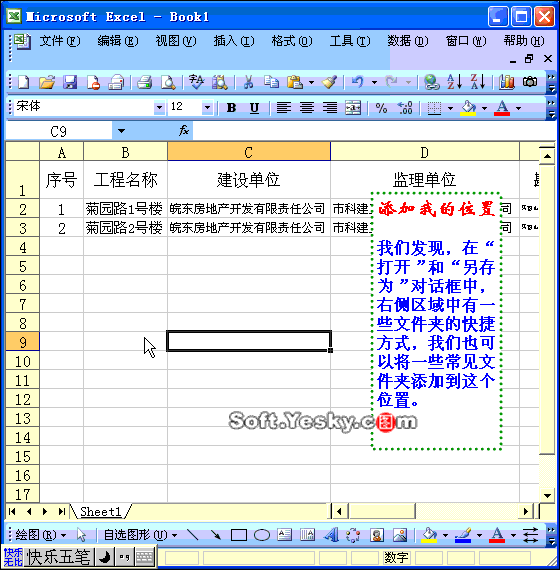The image size is (560, 570).
Task: Select the Format Painter brush icon
Action: pos(329,82)
